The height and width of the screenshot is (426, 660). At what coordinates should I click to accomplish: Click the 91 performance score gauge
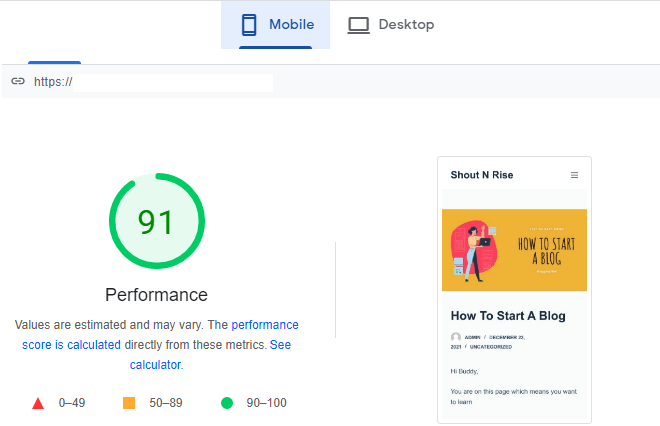pos(157,221)
